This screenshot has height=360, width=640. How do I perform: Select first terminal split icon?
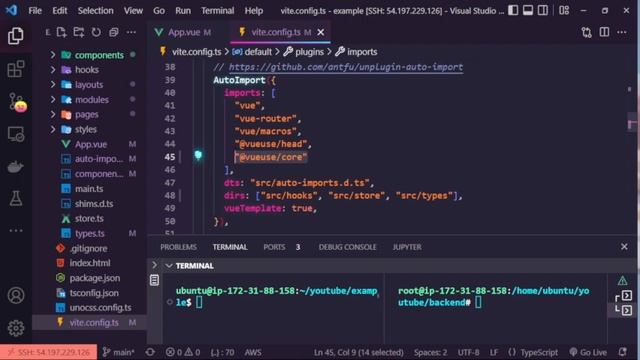click(x=627, y=295)
